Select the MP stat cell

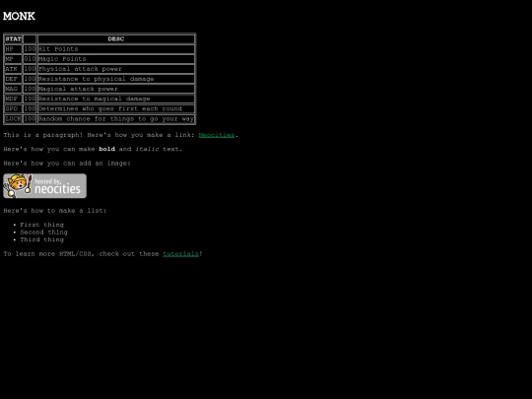pos(13,59)
